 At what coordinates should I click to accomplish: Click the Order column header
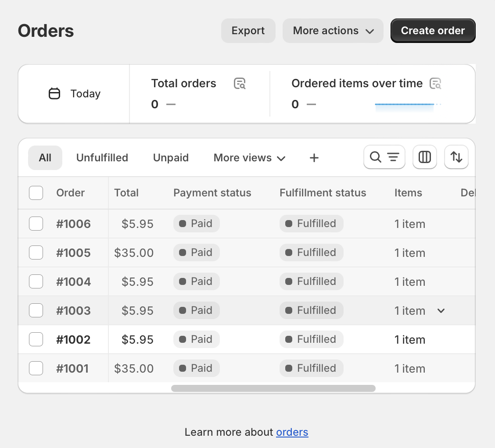(70, 193)
